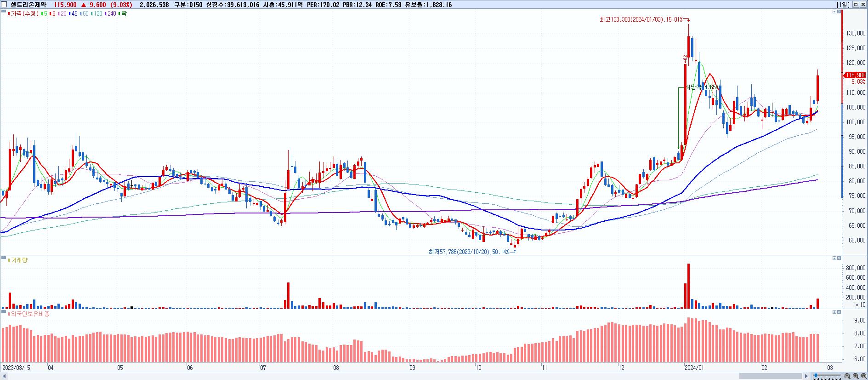Click the 60-day moving average legend
Viewport: 868px width, 380px height.
[x=84, y=14]
